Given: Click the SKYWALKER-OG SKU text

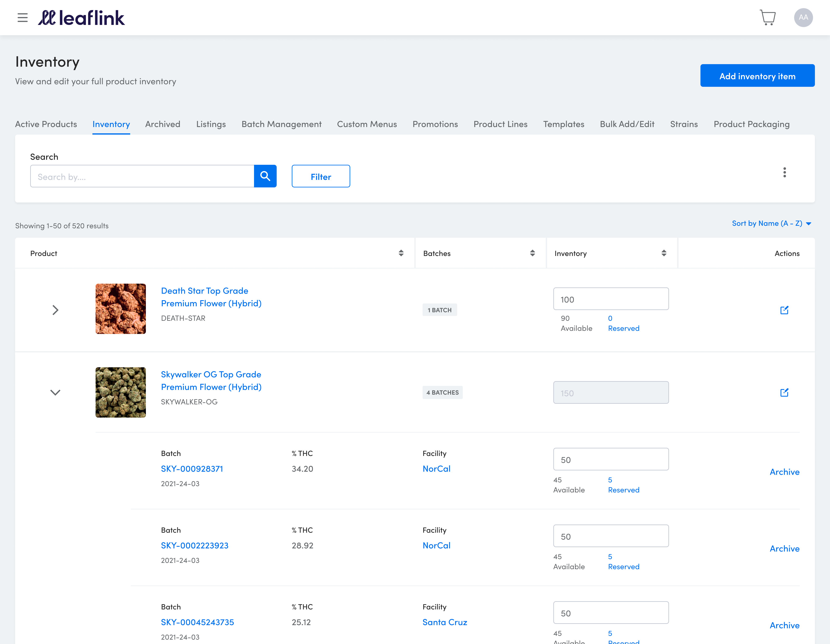Looking at the screenshot, I should coord(189,402).
